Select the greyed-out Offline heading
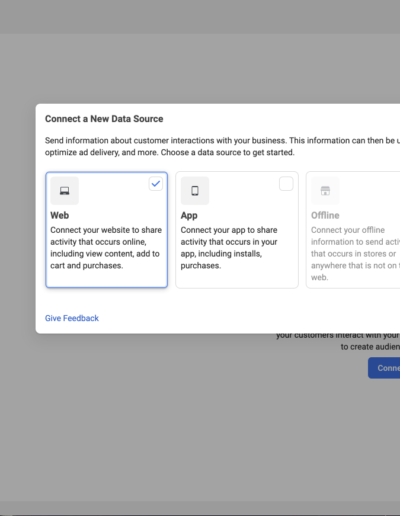Screen dimensions: 400x516 (x=325, y=215)
